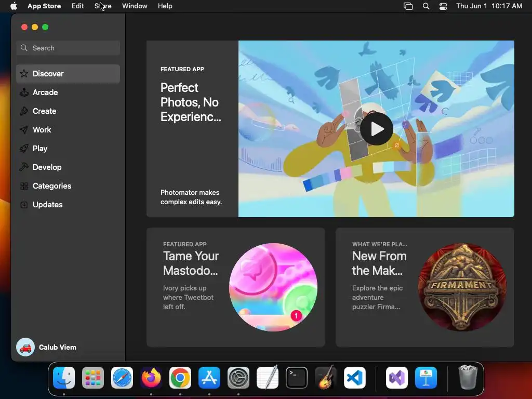The width and height of the screenshot is (532, 399).
Task: Click into the Search input field
Action: coord(68,48)
